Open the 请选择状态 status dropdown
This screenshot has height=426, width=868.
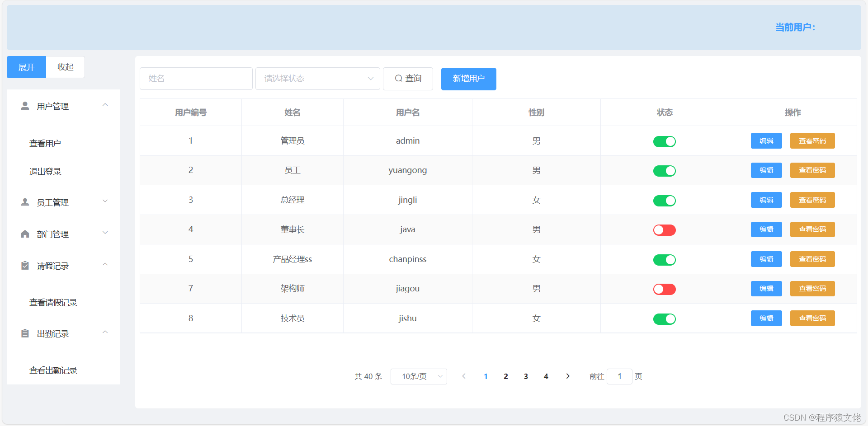pyautogui.click(x=318, y=79)
